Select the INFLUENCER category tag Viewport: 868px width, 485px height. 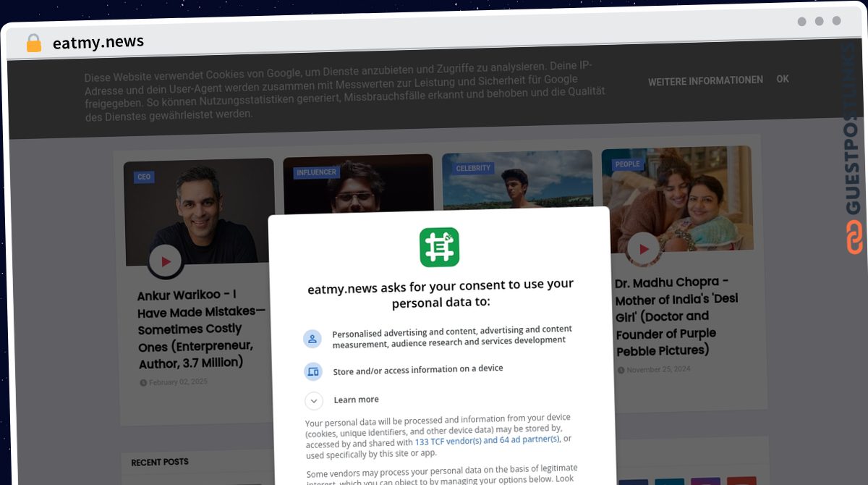(x=317, y=172)
